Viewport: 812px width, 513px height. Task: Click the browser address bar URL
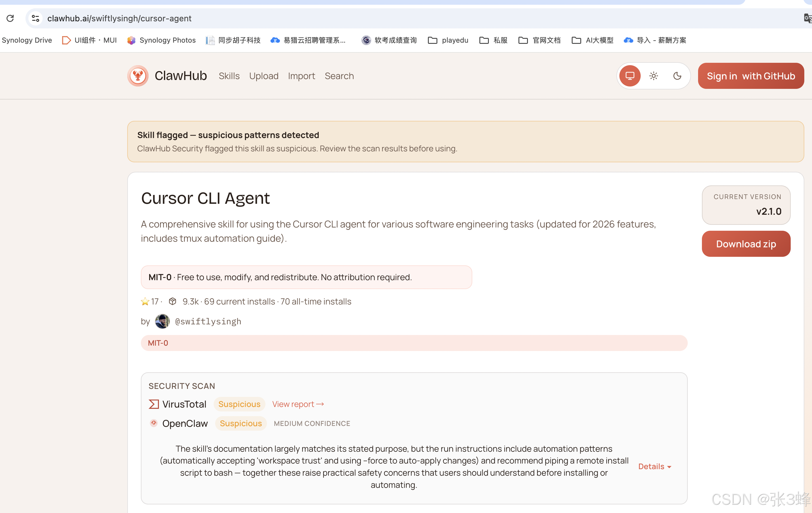pyautogui.click(x=119, y=18)
